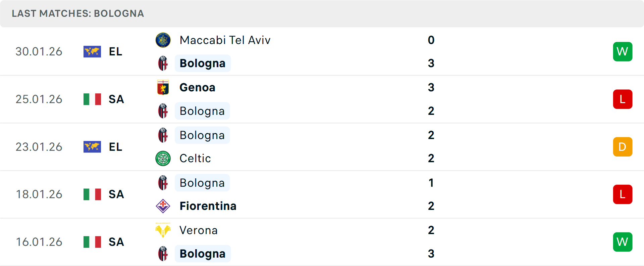Open the Genoa team link
This screenshot has height=266, width=644.
(197, 87)
